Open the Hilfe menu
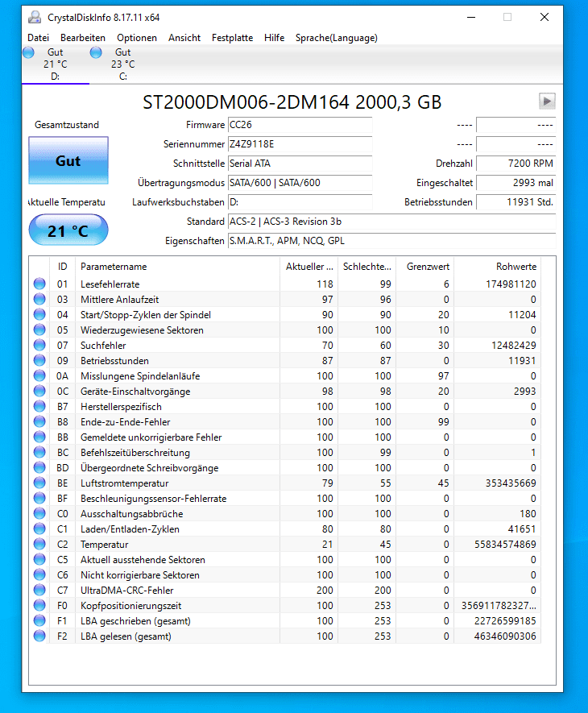 [x=274, y=38]
